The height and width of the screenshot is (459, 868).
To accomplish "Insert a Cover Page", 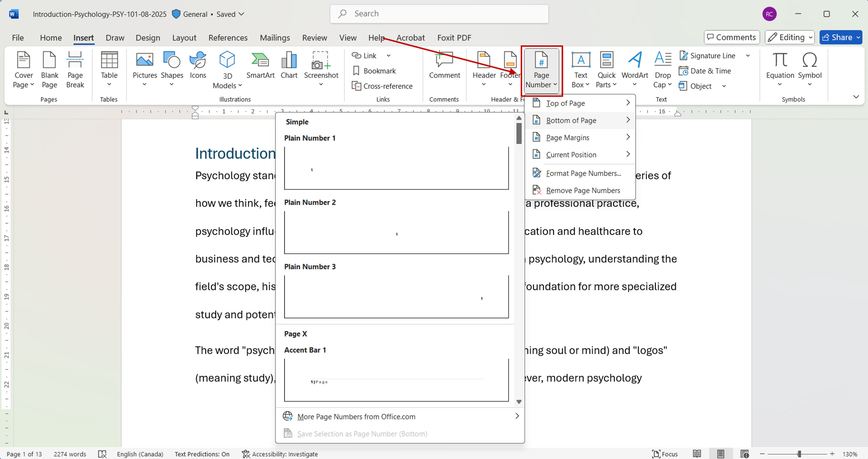I will click(x=24, y=70).
